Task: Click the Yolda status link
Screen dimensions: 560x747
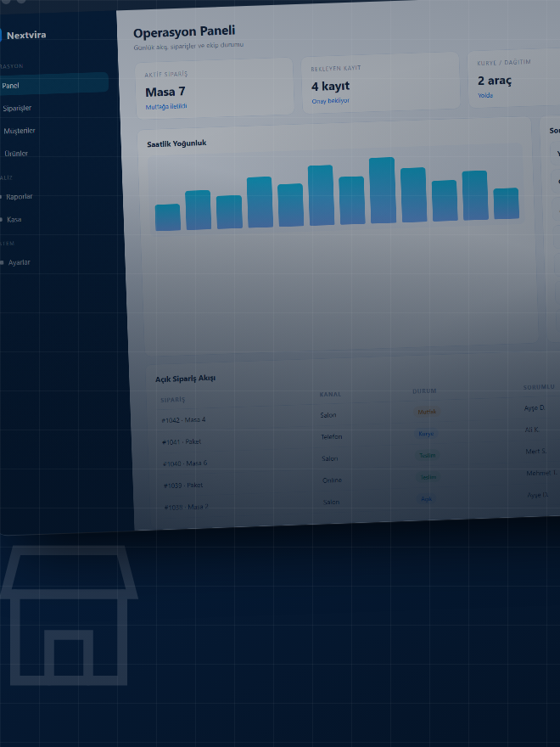Action: [485, 95]
